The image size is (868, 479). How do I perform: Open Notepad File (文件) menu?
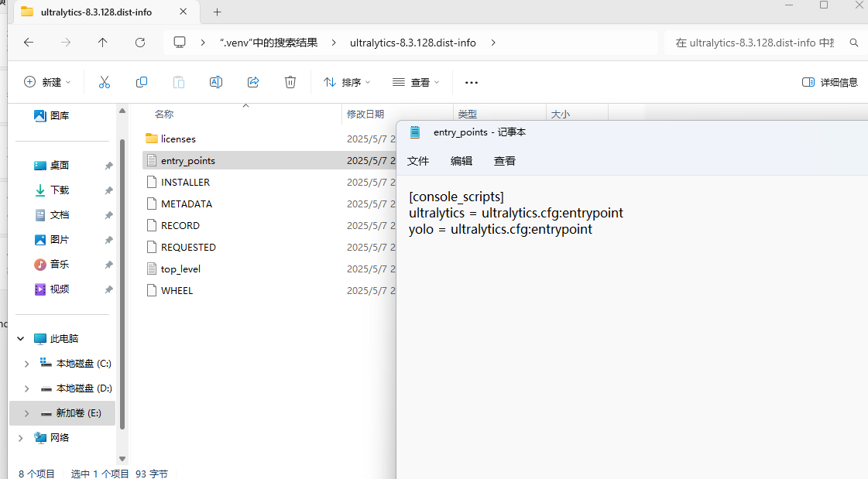(418, 161)
